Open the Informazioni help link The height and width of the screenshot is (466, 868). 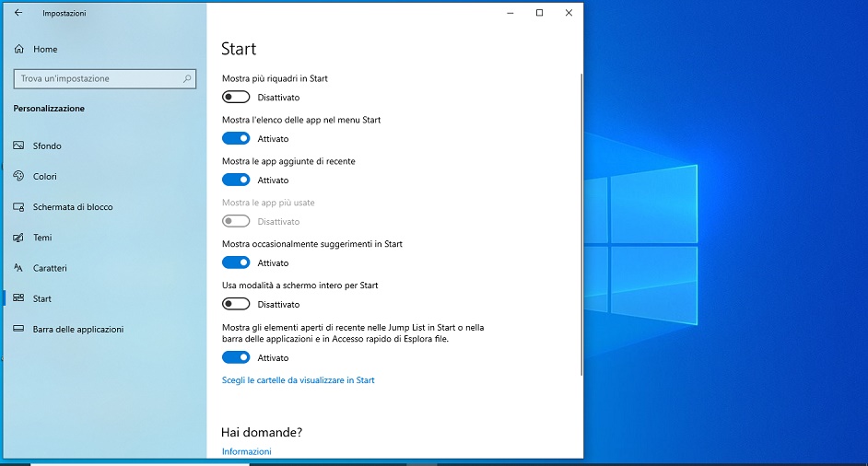(246, 451)
